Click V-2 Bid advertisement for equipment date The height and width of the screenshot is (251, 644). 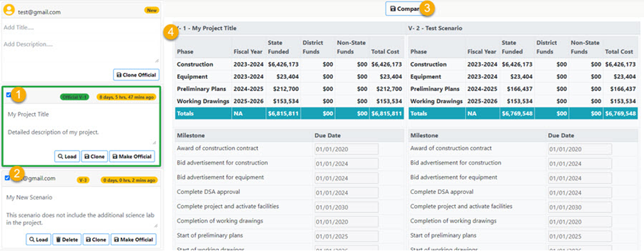pyautogui.click(x=580, y=179)
